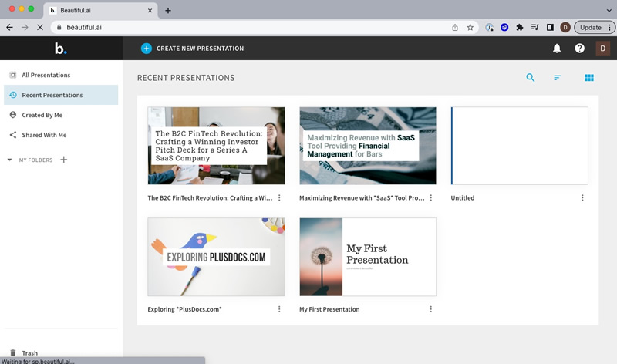Open options menu for Untitled presentation

(583, 198)
